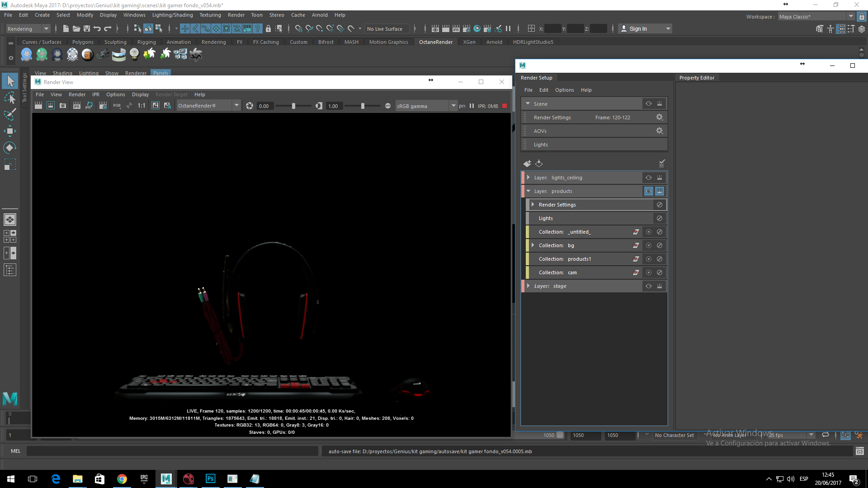The image size is (868, 488).
Task: Click the snapshot camera icon in Render View
Action: click(63, 106)
